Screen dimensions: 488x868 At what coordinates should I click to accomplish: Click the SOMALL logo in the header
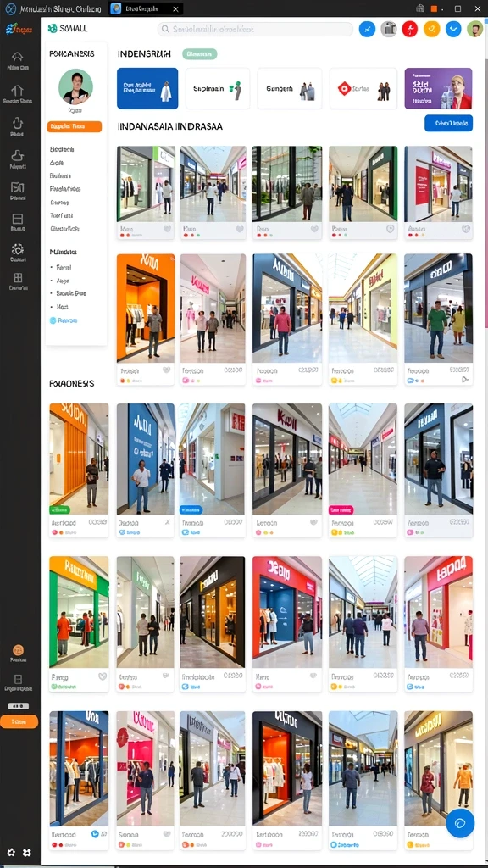tap(68, 28)
